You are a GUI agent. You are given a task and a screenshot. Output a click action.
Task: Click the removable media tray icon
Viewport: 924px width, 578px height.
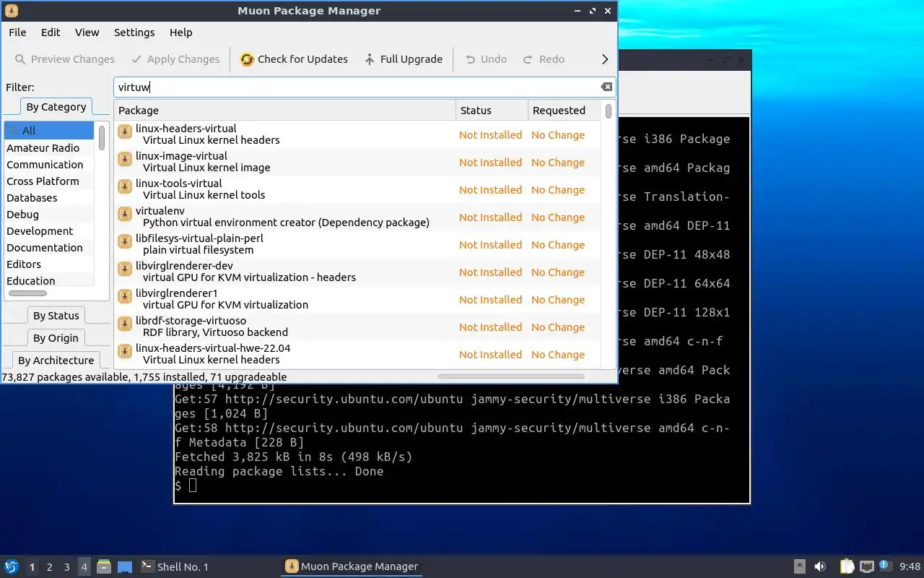tap(799, 566)
